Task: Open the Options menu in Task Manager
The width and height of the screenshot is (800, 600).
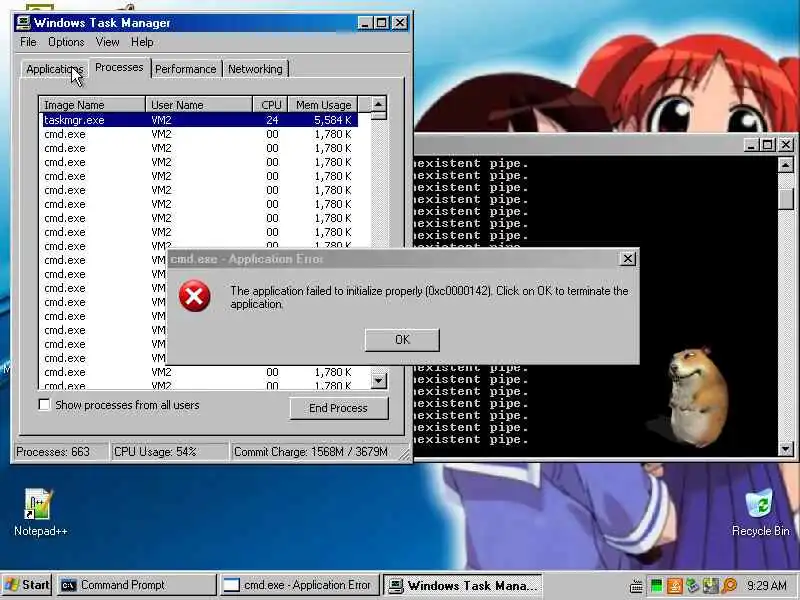Action: pos(66,42)
